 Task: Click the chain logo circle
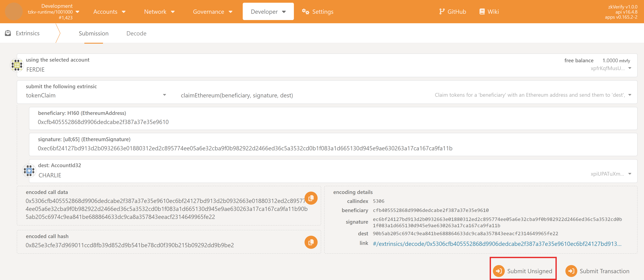(x=14, y=12)
